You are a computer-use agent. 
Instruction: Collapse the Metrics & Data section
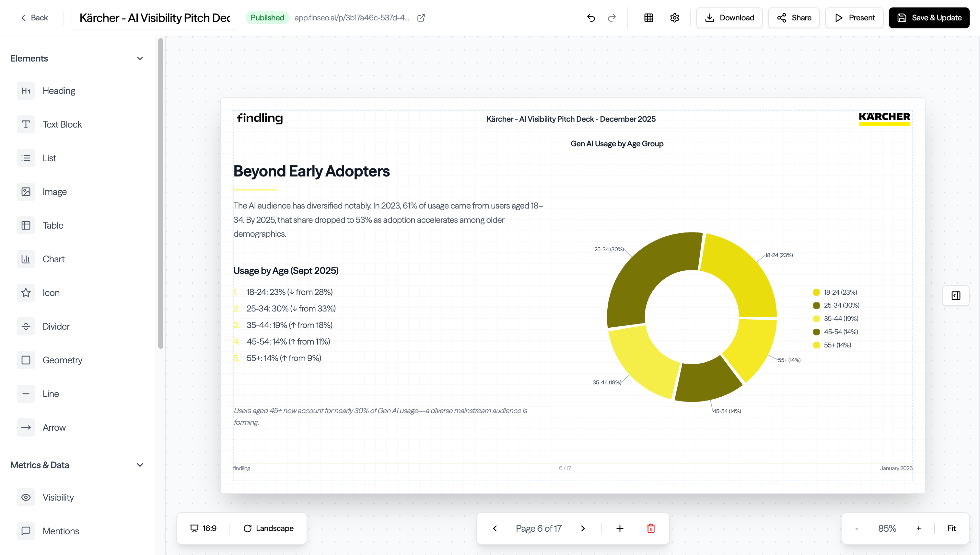tap(140, 465)
